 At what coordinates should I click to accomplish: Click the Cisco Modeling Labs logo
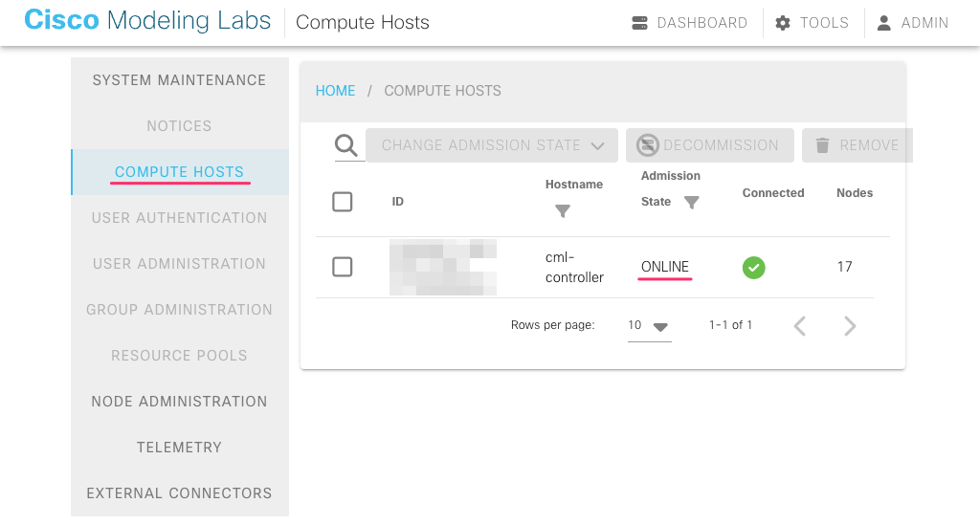click(147, 20)
